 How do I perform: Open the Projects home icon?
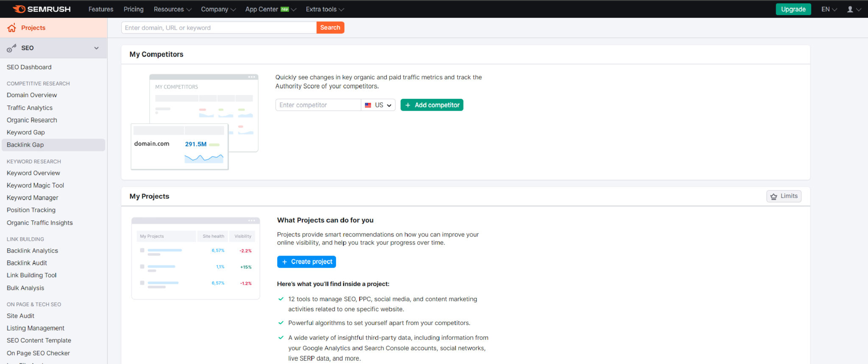12,28
